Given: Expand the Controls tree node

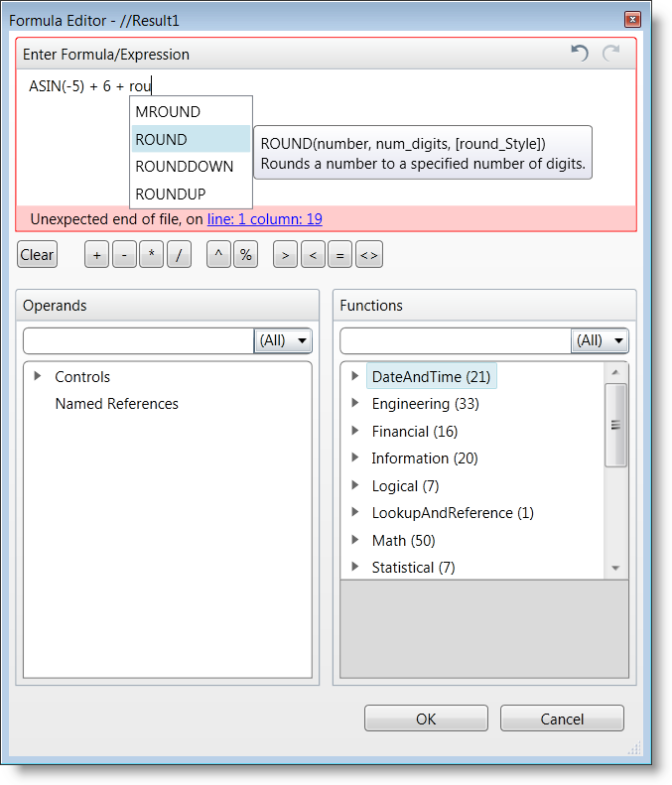Looking at the screenshot, I should coord(38,376).
